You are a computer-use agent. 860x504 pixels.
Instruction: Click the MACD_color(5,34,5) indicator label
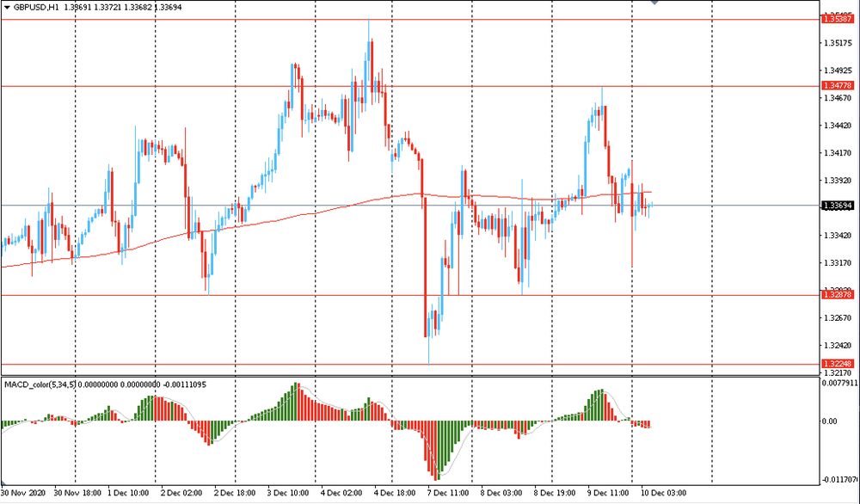[40, 385]
